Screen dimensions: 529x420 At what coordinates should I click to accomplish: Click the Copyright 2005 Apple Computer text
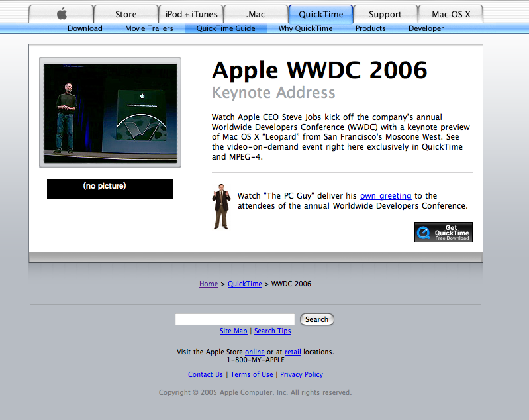click(x=255, y=392)
